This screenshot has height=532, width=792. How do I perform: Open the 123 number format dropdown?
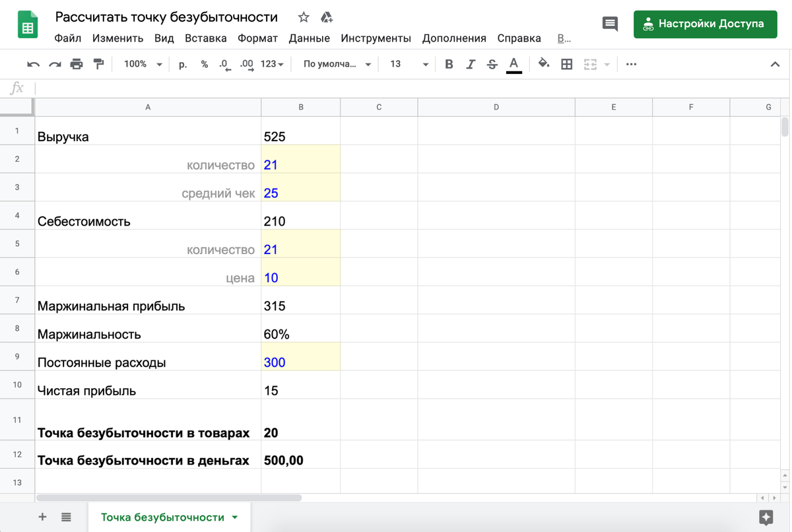272,64
